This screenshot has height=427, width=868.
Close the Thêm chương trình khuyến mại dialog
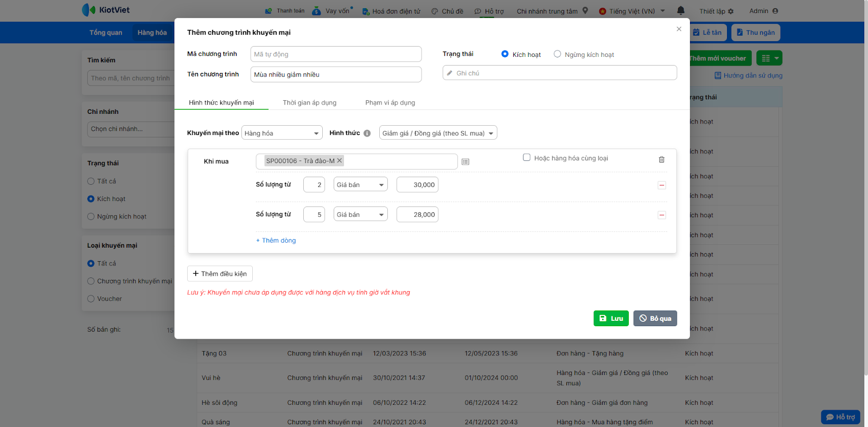coord(679,29)
